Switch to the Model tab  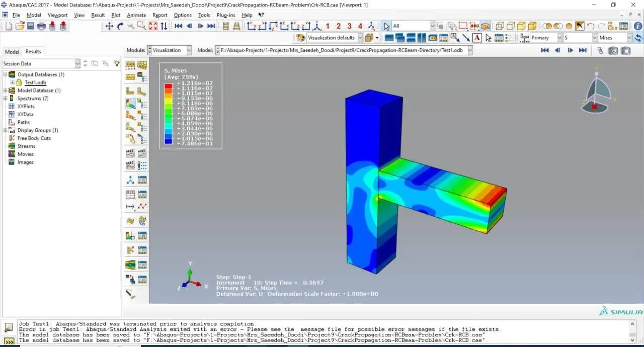[x=12, y=51]
